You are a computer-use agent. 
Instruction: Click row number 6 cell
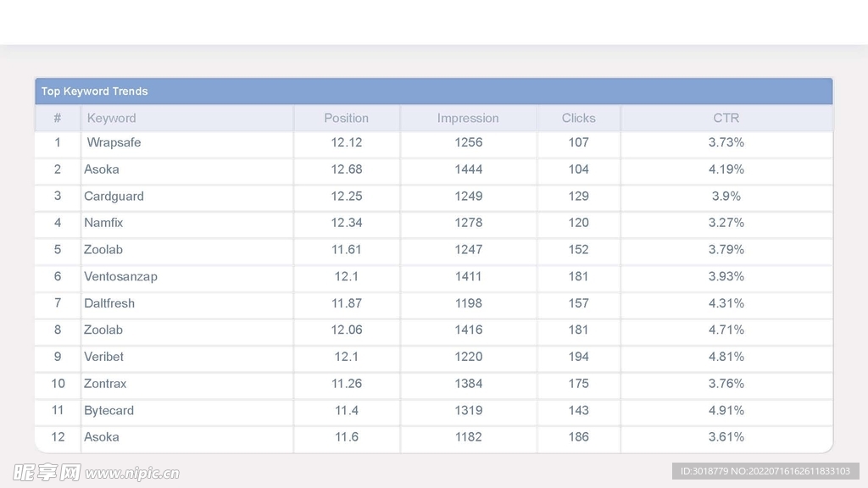[x=58, y=276]
